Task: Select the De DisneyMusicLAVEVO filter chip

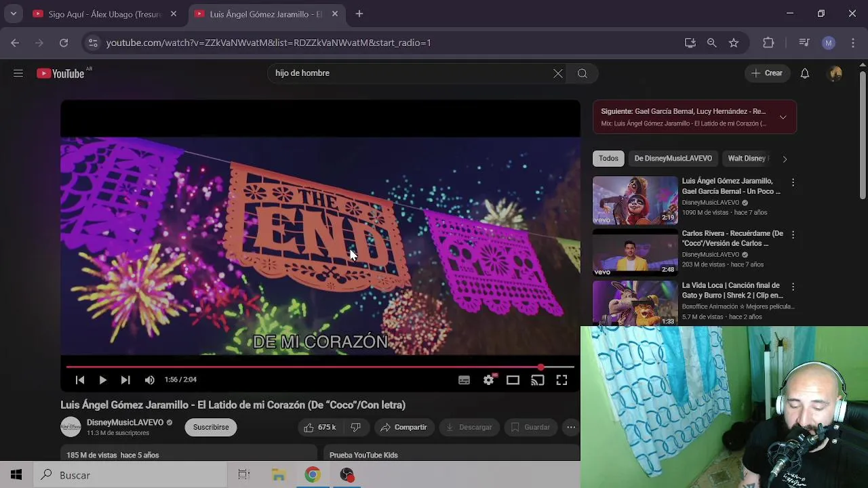Action: 673,159
